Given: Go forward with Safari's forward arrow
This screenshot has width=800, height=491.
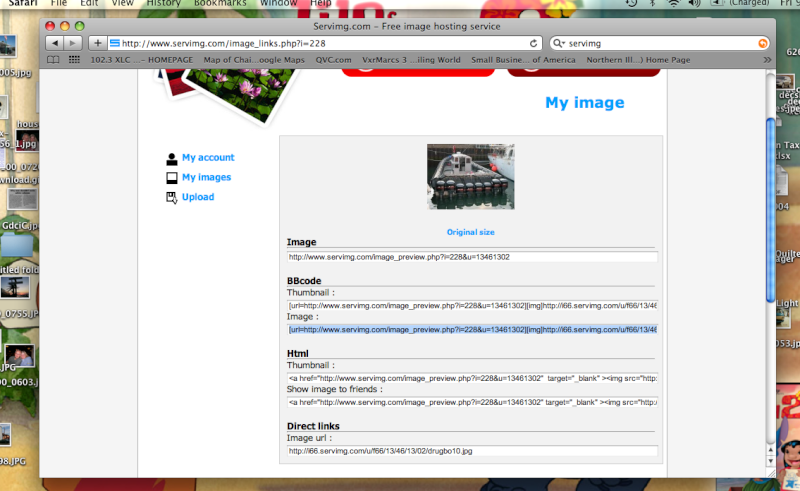Looking at the screenshot, I should [73, 43].
